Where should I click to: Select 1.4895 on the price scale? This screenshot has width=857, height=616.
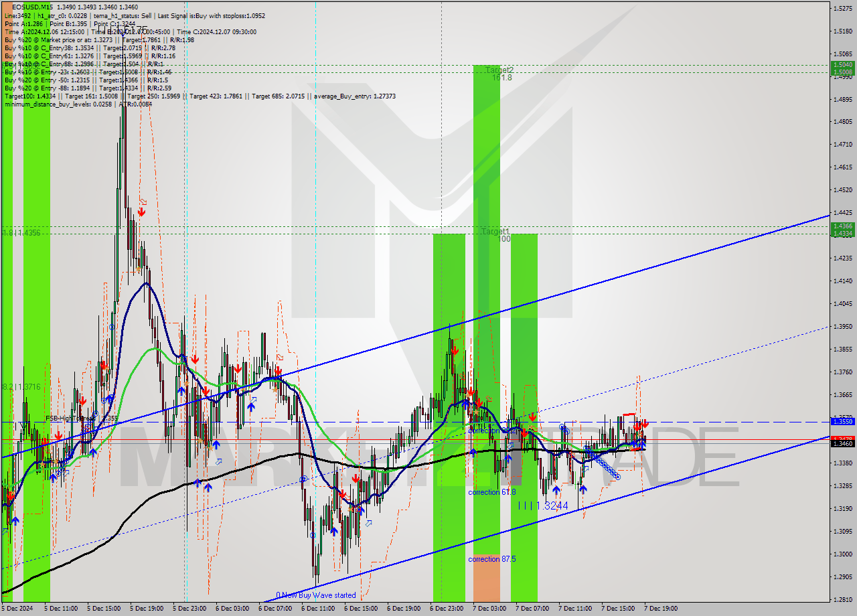click(842, 99)
